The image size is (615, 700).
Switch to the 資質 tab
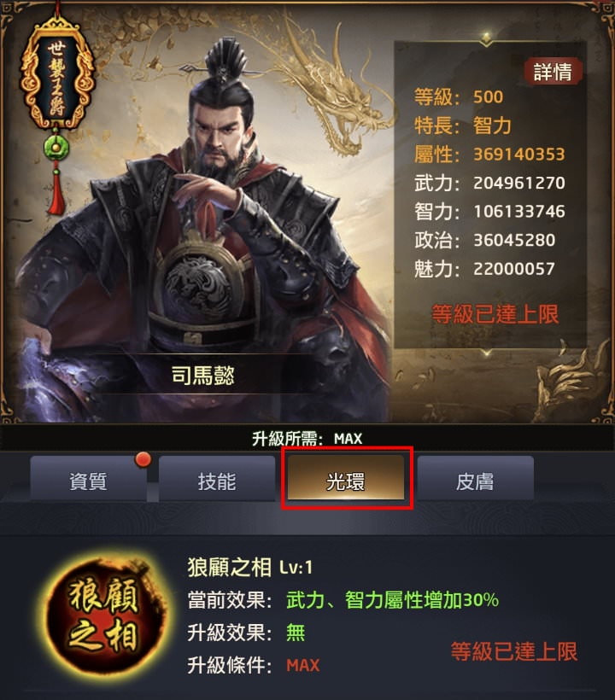(x=88, y=481)
